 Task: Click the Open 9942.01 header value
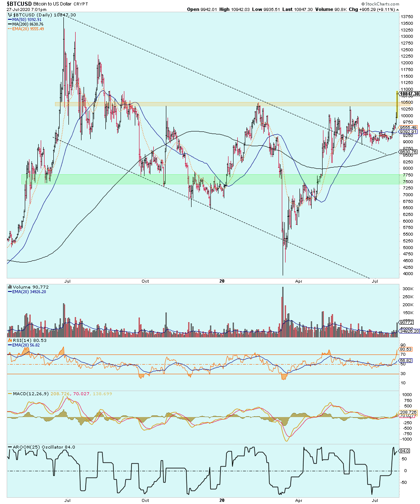tap(202, 9)
